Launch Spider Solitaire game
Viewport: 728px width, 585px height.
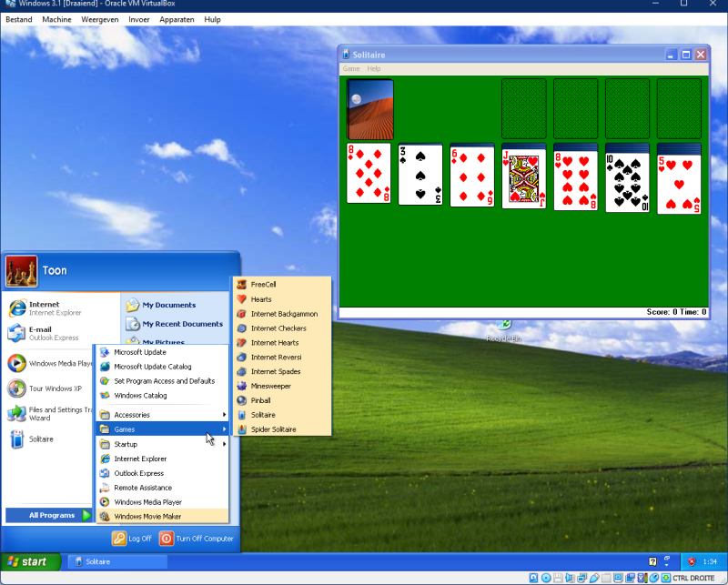click(282, 429)
